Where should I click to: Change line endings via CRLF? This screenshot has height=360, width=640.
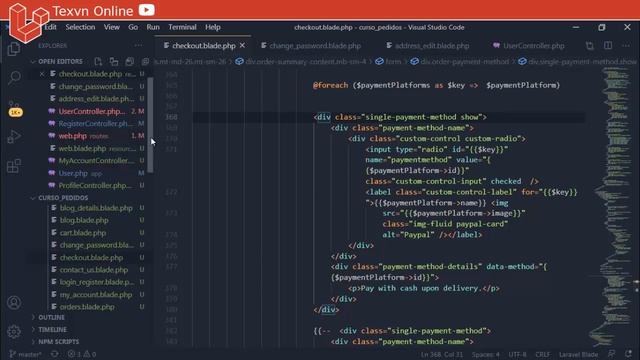click(543, 354)
